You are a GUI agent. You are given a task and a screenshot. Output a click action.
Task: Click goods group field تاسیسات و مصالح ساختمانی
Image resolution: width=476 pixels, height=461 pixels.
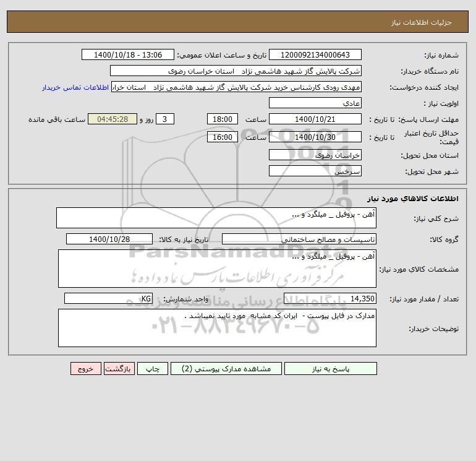point(299,239)
